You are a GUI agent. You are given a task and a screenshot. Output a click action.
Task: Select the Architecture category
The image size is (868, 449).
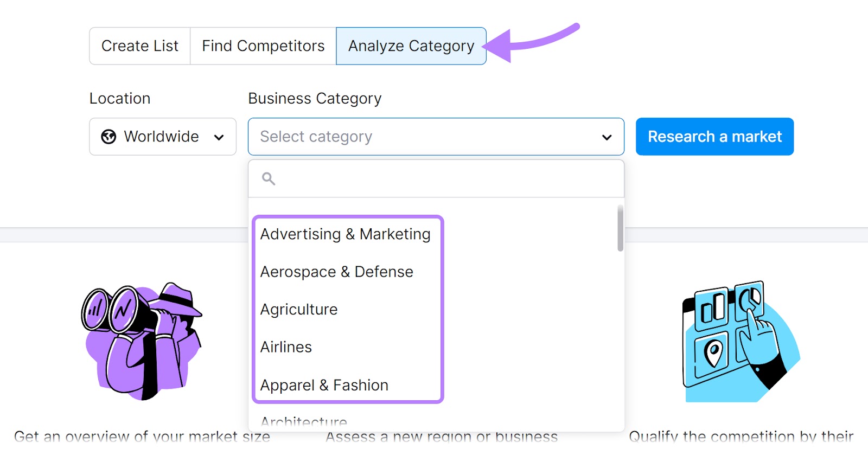tap(303, 421)
